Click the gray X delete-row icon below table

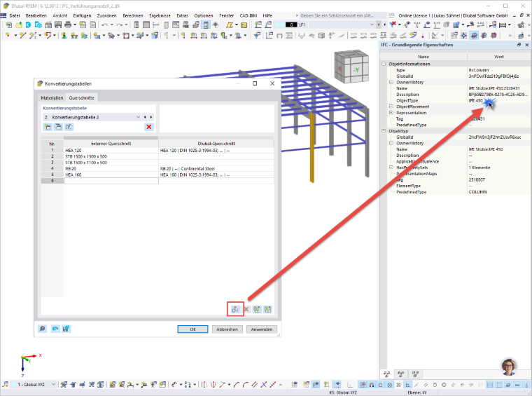[246, 309]
